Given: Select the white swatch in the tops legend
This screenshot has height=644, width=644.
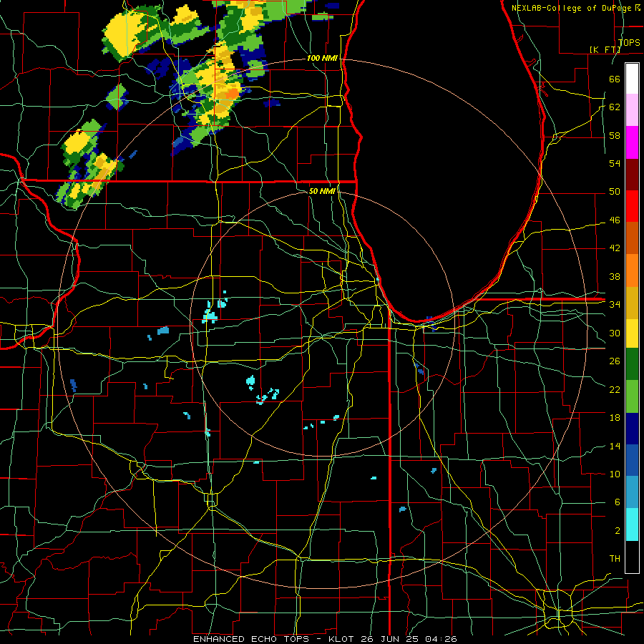Looking at the screenshot, I should pos(632,79).
